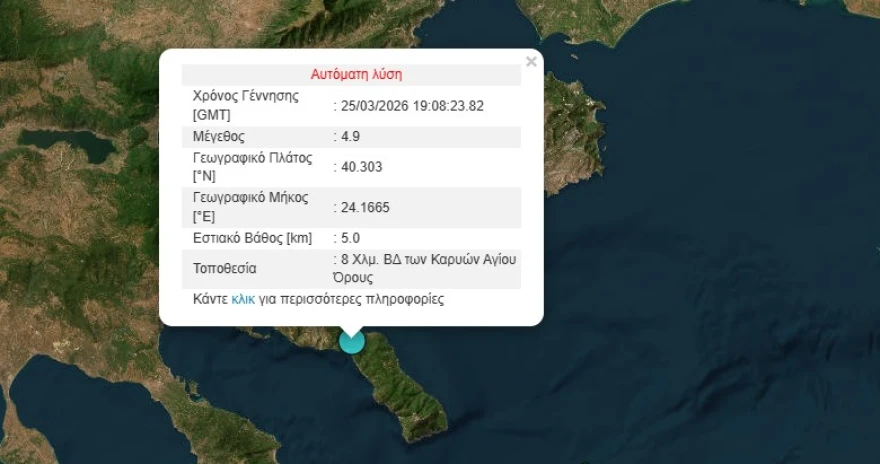Click the location text mentioning Καρυών Αγίου Όρους
880x464 pixels.
coord(427,268)
